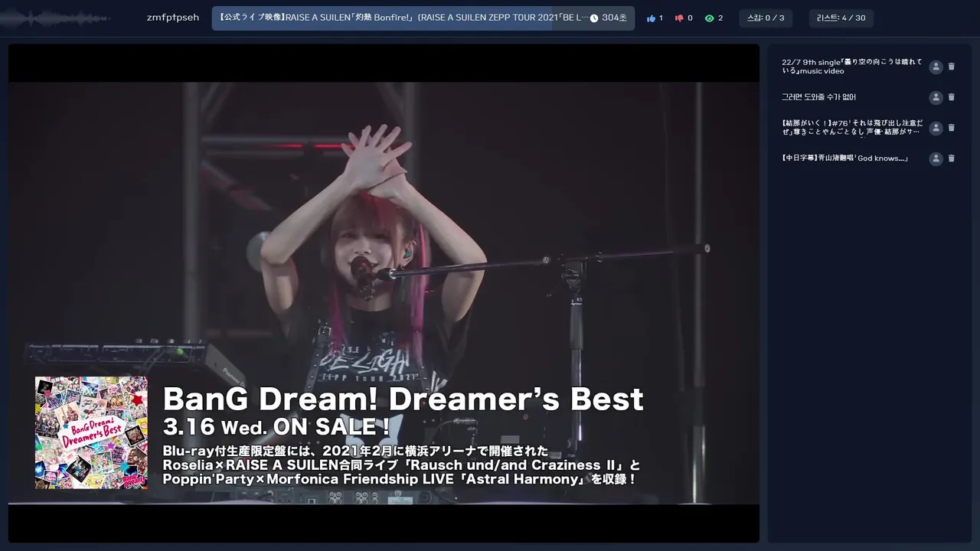
Task: Click the thumbs-down dislike icon
Action: [x=679, y=18]
